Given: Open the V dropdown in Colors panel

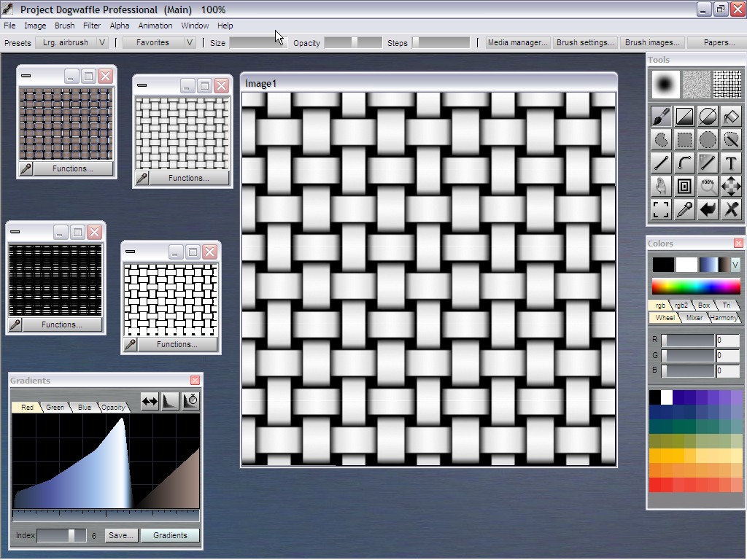Looking at the screenshot, I should coord(735,265).
